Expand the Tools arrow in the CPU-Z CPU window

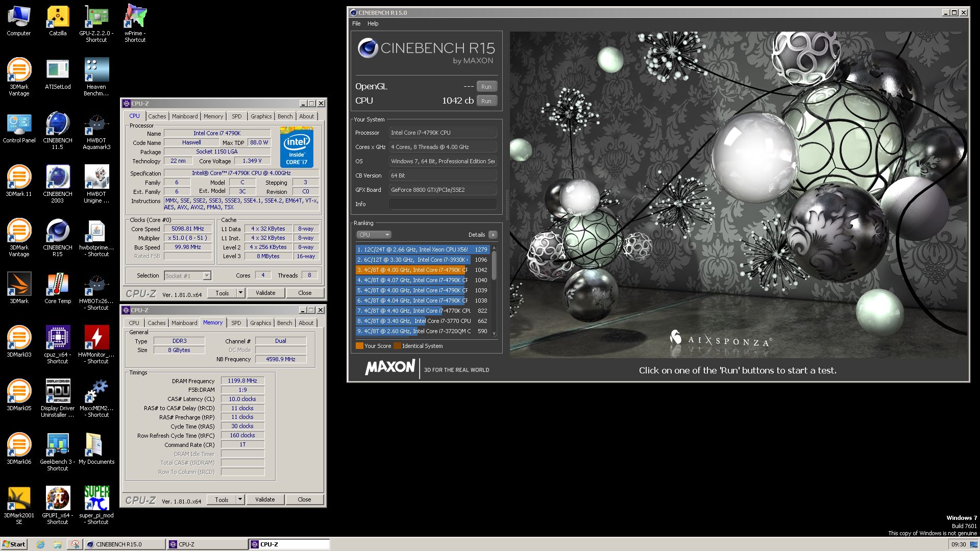(x=240, y=293)
